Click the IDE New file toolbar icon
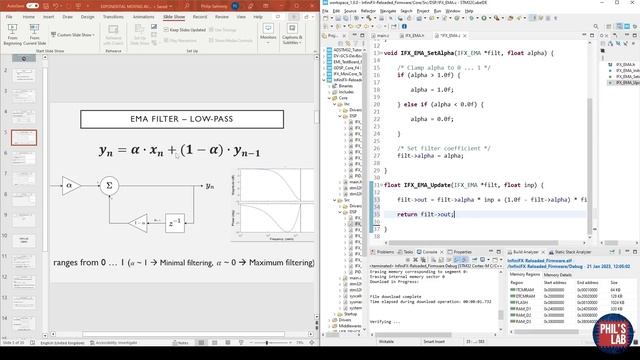The height and width of the screenshot is (360, 640). click(x=326, y=18)
